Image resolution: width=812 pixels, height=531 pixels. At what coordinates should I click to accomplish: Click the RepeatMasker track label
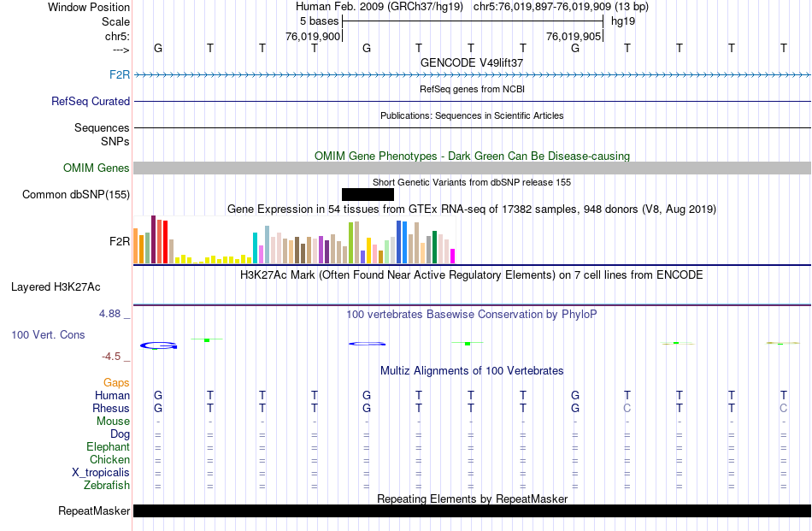94,510
